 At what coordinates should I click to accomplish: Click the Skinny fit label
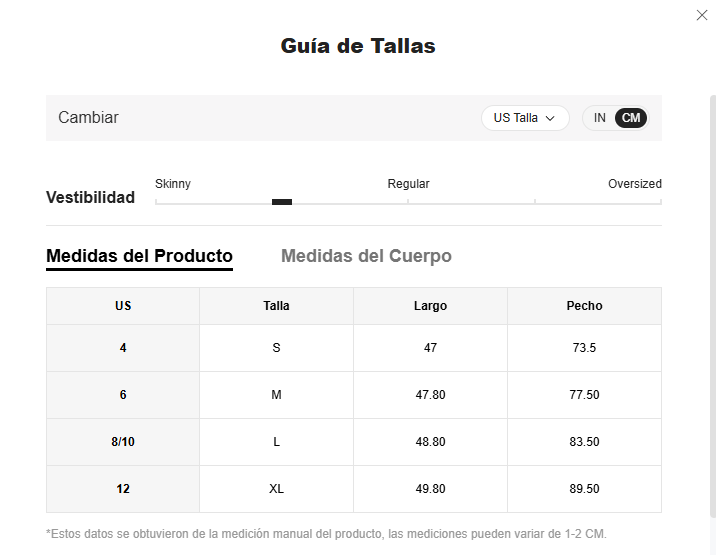[x=173, y=184]
